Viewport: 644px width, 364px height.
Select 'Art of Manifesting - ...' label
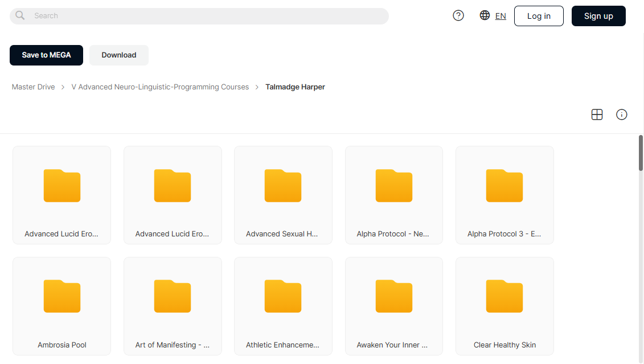(x=173, y=345)
